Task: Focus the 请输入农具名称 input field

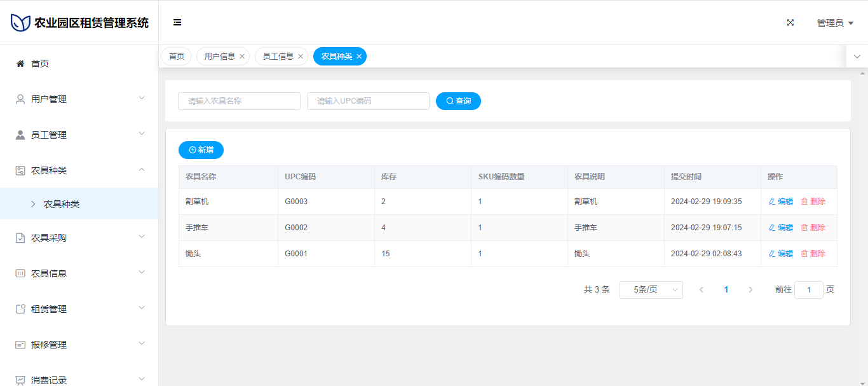Action: pyautogui.click(x=239, y=101)
